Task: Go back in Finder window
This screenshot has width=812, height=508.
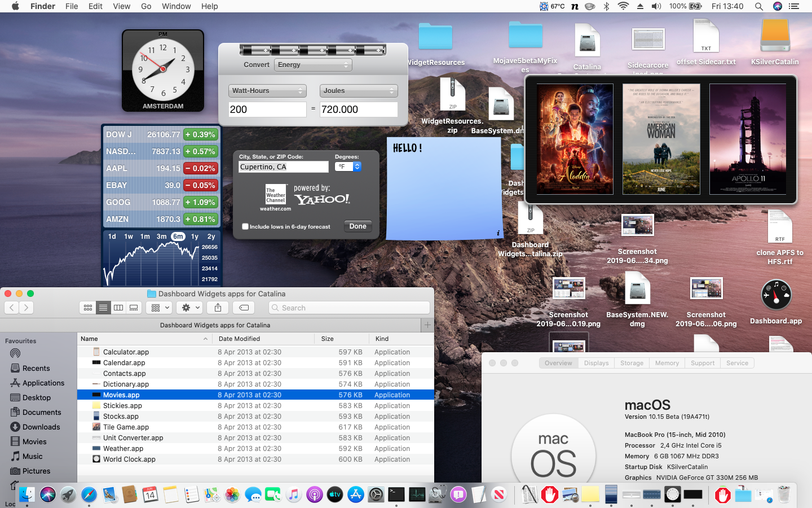Action: (x=12, y=308)
